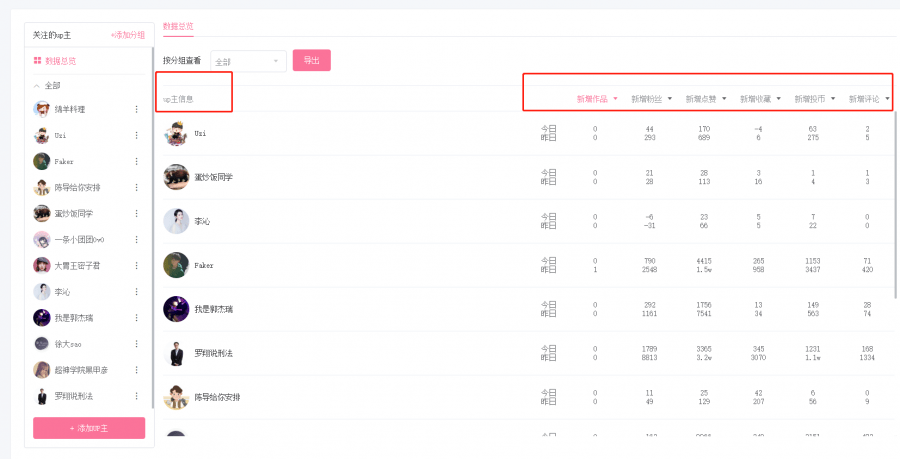The height and width of the screenshot is (459, 900).
Task: Sort by 新增投币 column arrow
Action: coord(833,99)
